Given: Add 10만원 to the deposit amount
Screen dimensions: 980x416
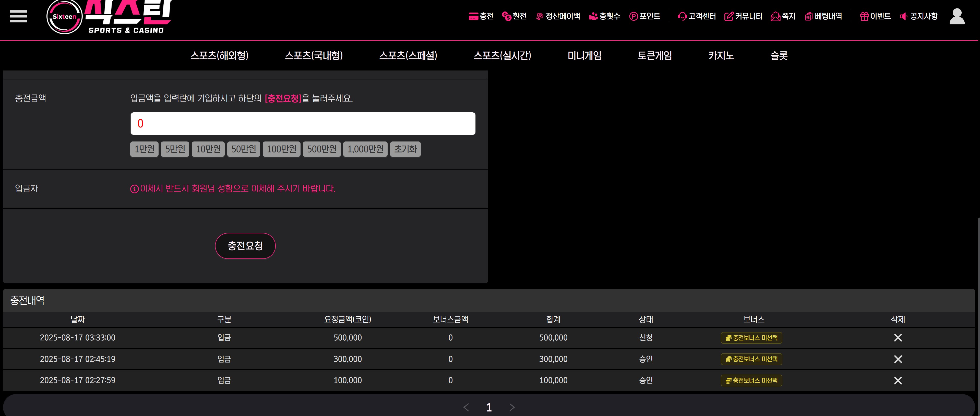Looking at the screenshot, I should click(x=208, y=149).
